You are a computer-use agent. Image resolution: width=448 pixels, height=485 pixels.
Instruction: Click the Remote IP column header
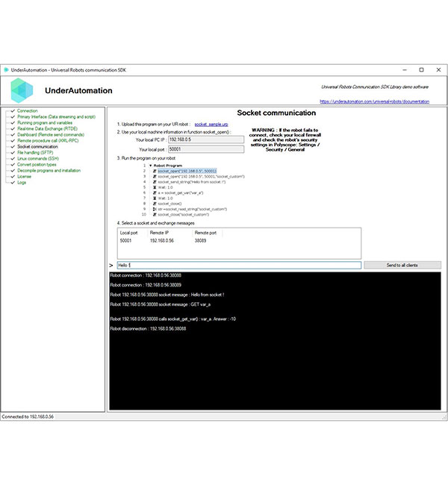[160, 233]
